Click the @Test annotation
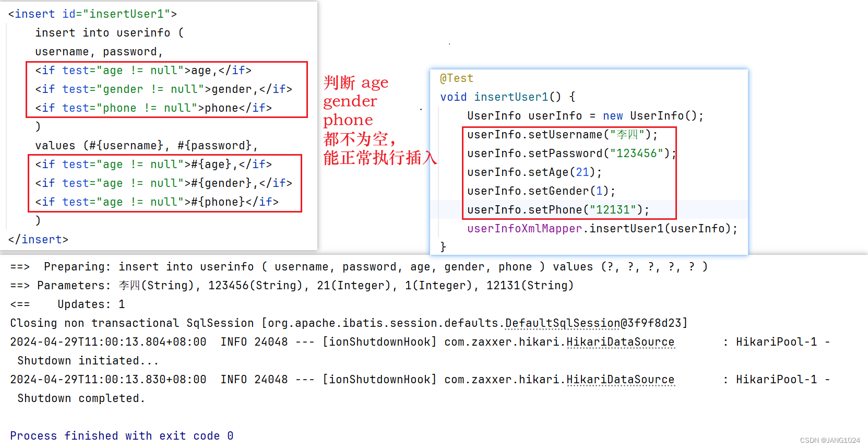 (457, 78)
